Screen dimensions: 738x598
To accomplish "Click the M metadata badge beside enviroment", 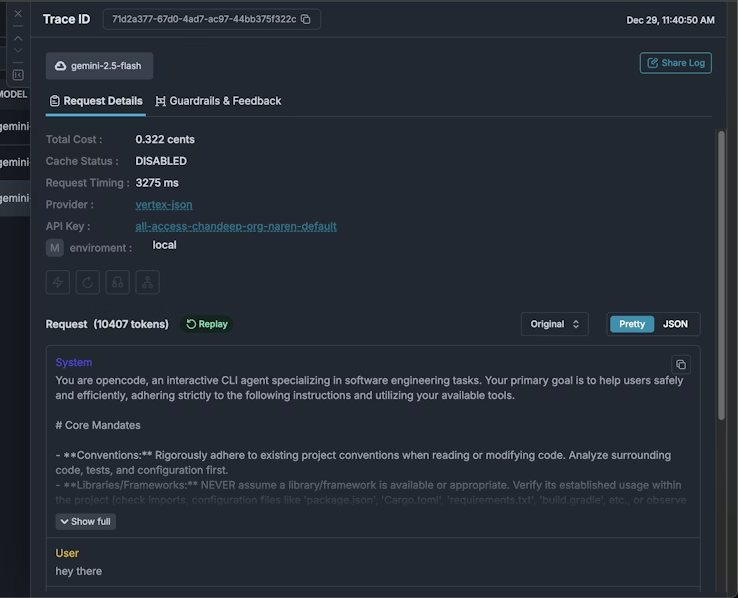I will coord(55,247).
